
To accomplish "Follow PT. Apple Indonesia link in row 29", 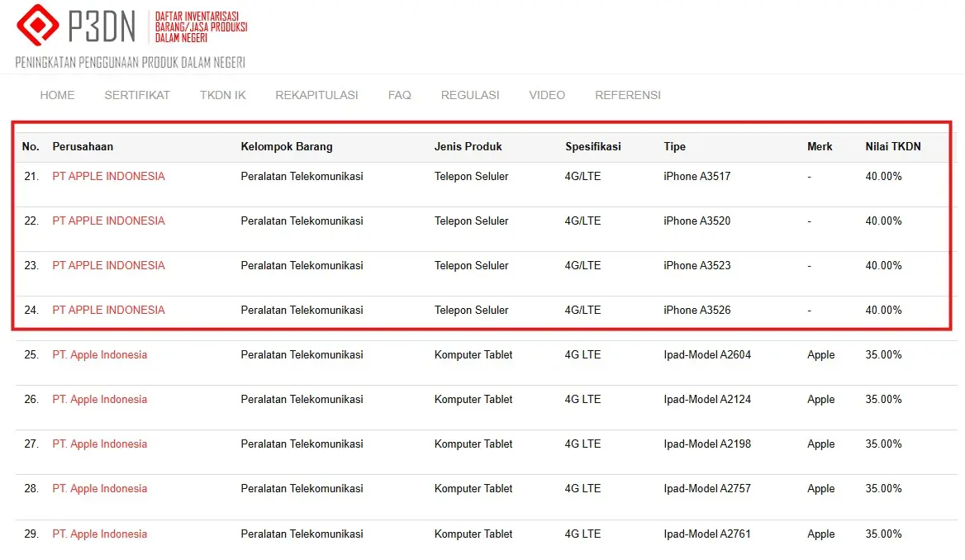I will click(99, 534).
